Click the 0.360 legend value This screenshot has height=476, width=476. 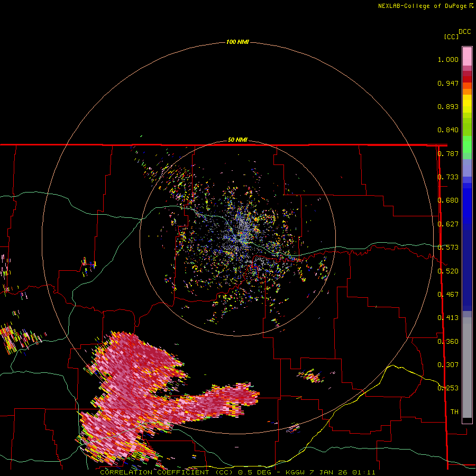448,342
